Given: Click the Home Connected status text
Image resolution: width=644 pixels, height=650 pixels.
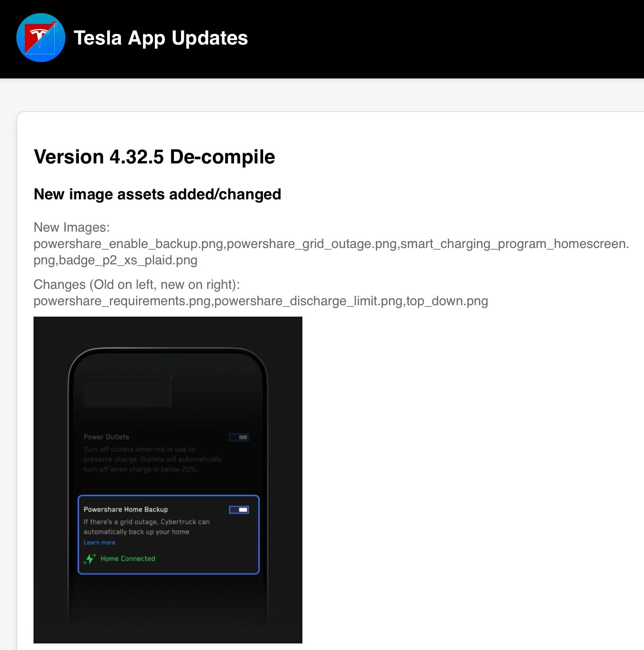Looking at the screenshot, I should tap(128, 558).
